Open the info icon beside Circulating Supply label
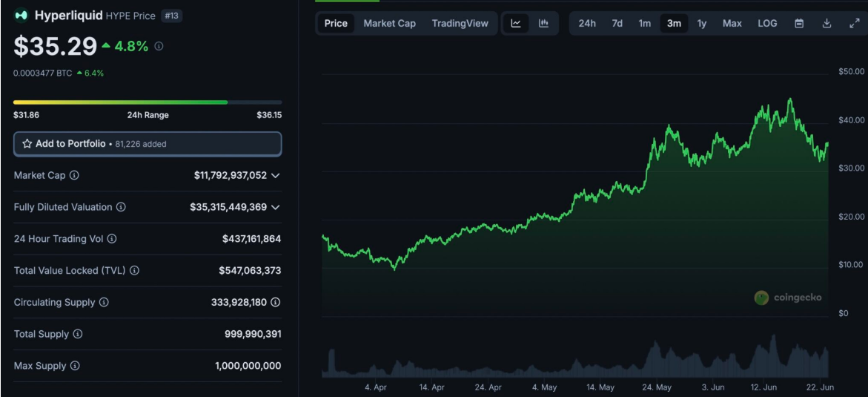868x397 pixels. (x=104, y=302)
